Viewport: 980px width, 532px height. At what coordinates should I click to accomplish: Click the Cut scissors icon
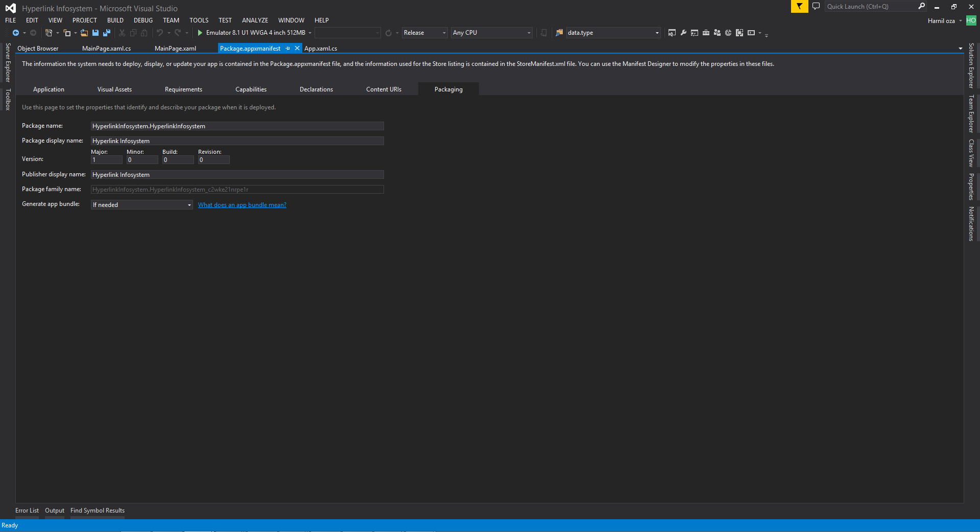point(122,33)
